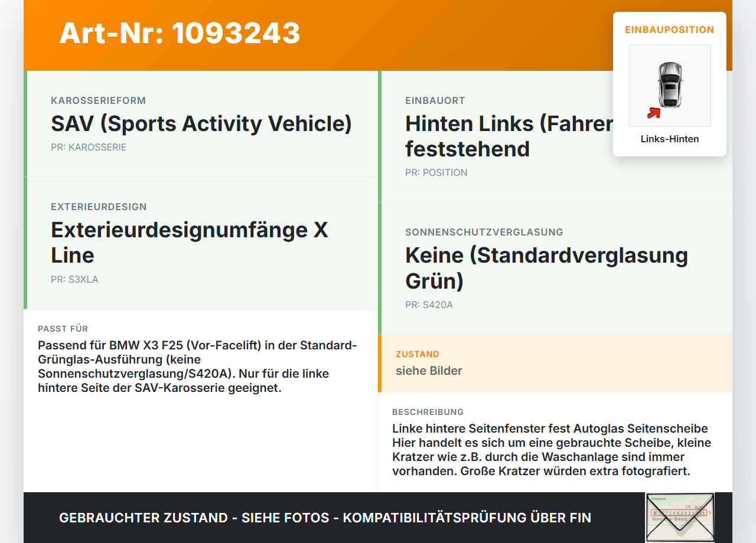Click the BESCHREIBUNG label
The image size is (756, 543).
pos(428,412)
